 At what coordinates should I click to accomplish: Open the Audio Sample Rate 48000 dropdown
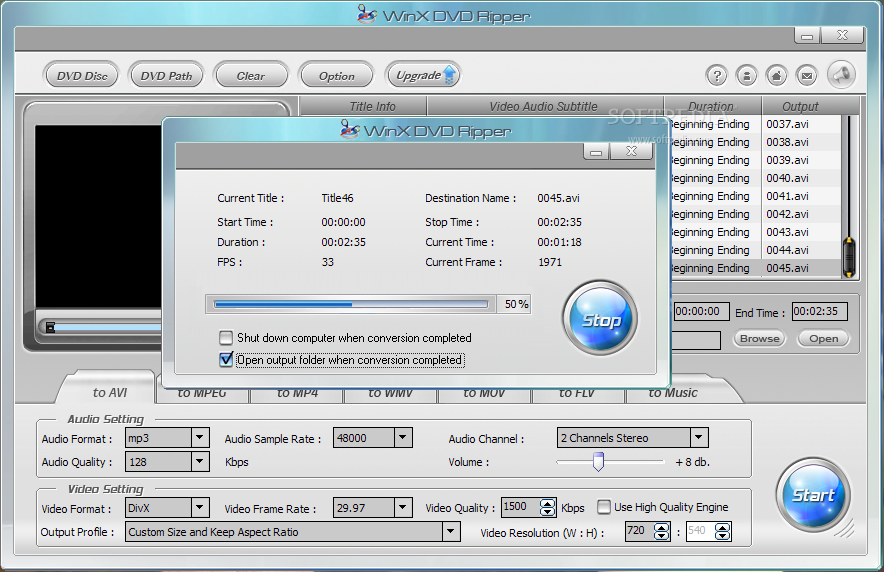(x=402, y=437)
